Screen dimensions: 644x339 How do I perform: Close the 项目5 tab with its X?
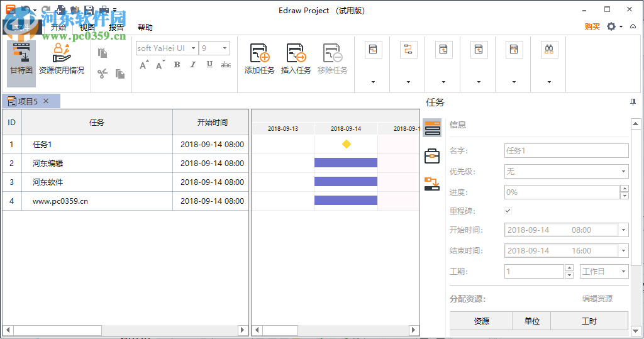pos(46,101)
